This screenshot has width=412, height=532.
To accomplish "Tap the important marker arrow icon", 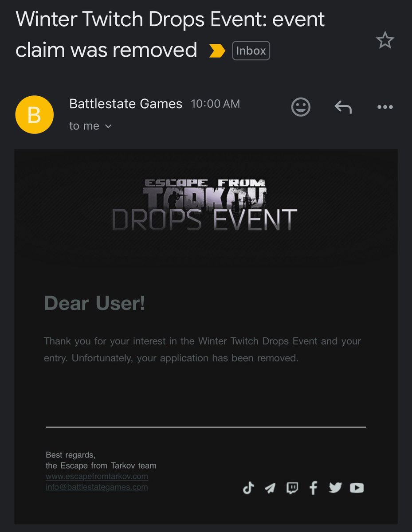I will coord(217,51).
